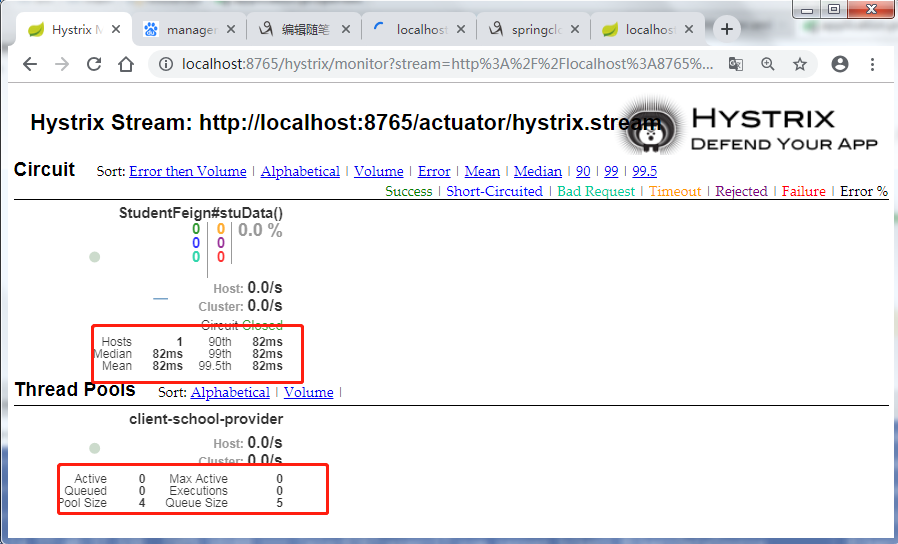Click the Hystrix porcupine logo
The height and width of the screenshot is (544, 898).
[x=652, y=128]
